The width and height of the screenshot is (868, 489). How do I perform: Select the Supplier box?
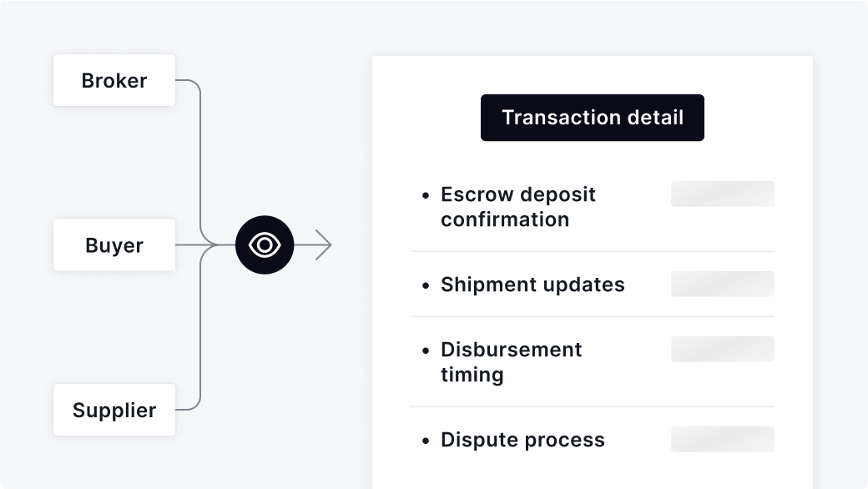click(114, 410)
